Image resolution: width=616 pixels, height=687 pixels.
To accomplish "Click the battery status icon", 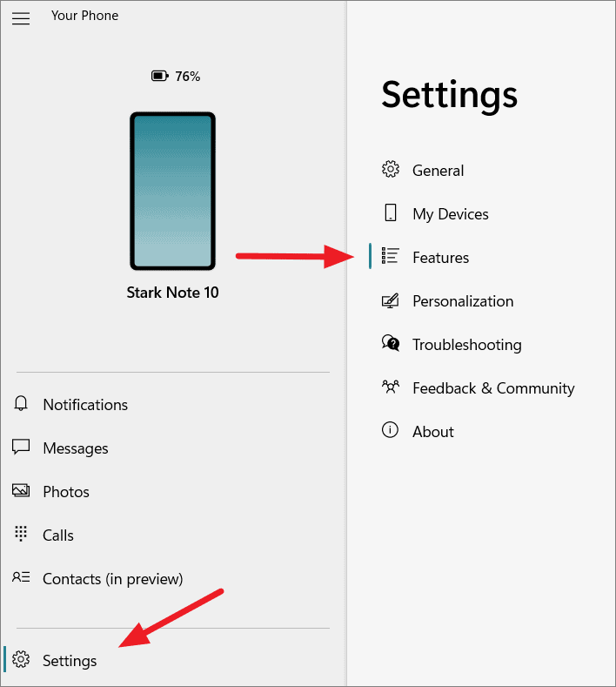I will pos(160,77).
